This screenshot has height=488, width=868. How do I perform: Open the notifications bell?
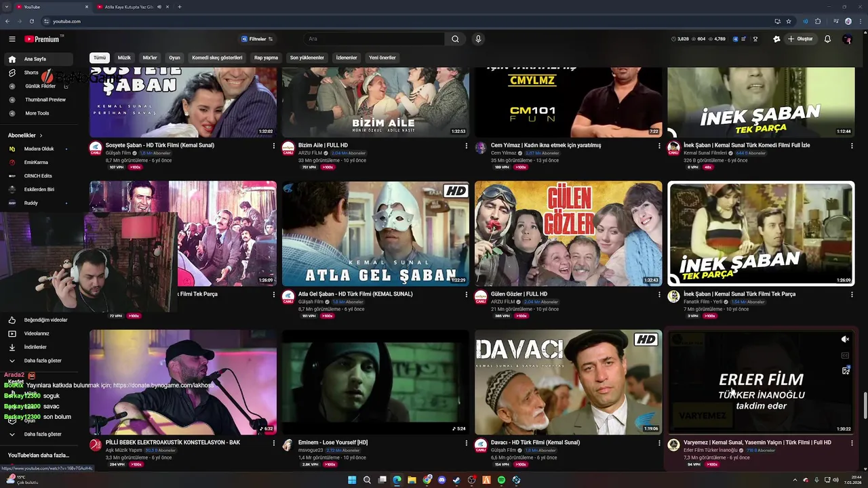click(827, 39)
